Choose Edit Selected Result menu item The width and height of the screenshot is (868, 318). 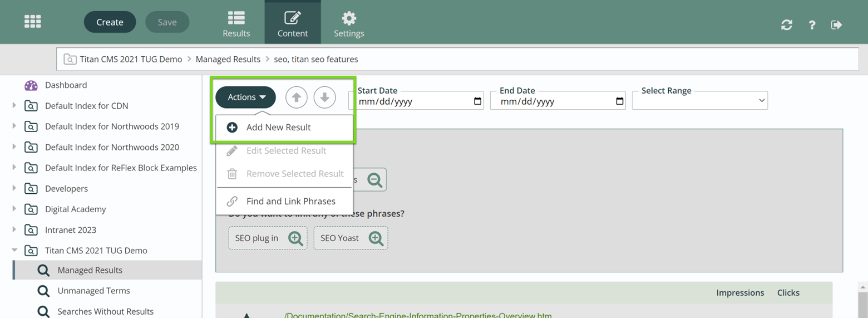coord(284,150)
